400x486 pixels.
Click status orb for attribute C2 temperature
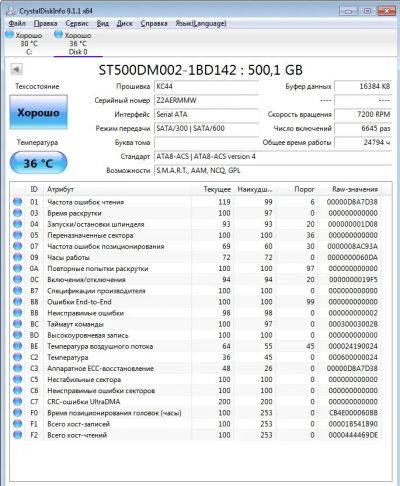pyautogui.click(x=18, y=357)
